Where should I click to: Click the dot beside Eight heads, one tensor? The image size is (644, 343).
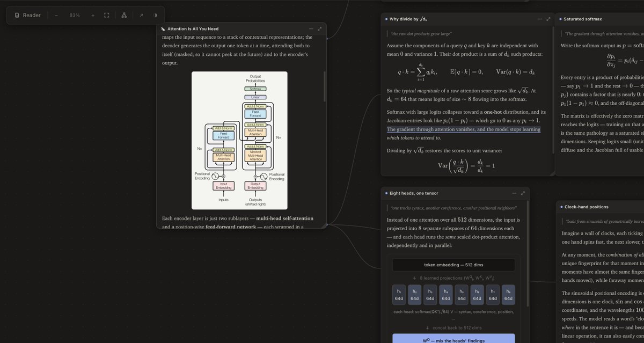(386, 193)
